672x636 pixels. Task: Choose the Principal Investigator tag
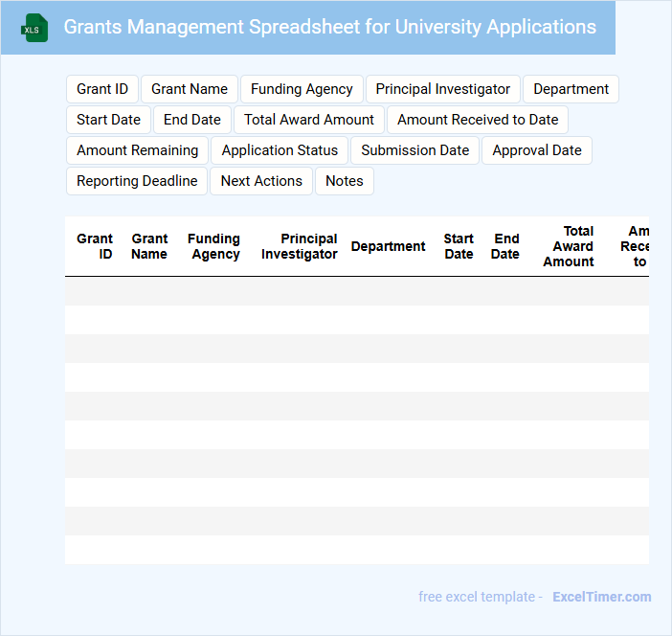(442, 89)
